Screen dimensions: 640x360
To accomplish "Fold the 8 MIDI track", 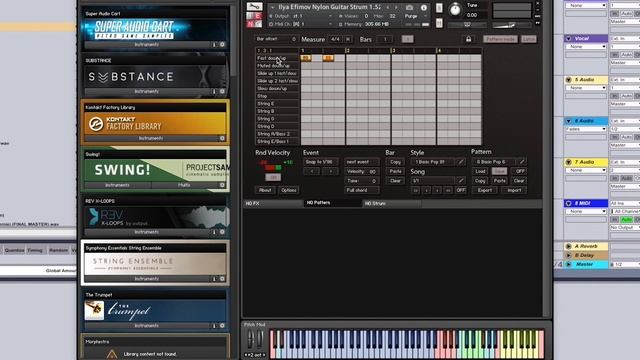I will click(569, 203).
